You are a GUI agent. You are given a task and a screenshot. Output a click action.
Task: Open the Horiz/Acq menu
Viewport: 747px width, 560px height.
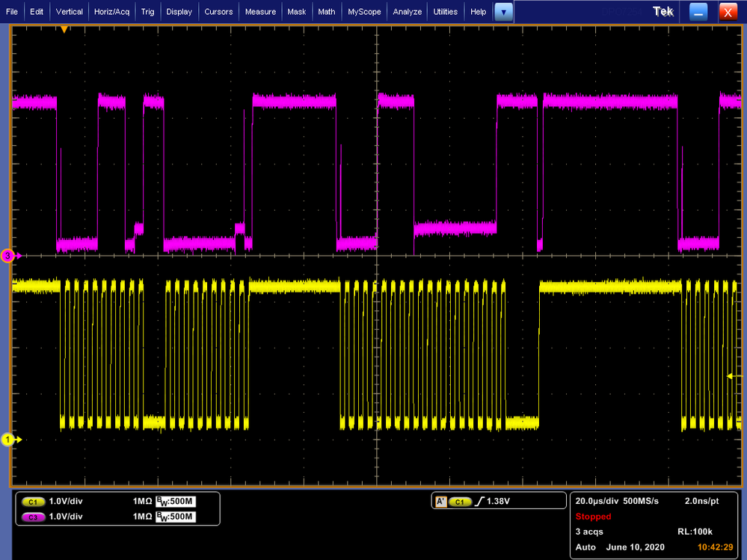[x=111, y=11]
